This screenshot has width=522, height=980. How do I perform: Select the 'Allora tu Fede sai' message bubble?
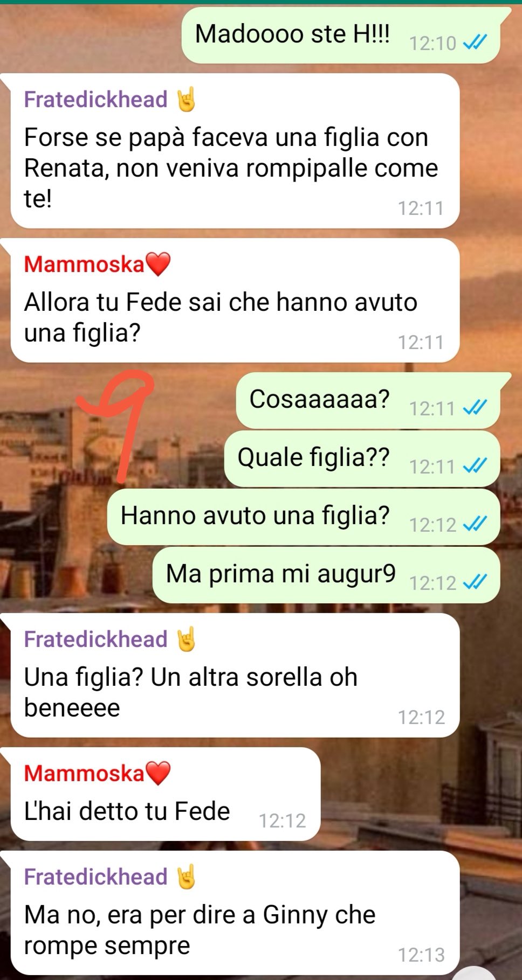tap(235, 300)
